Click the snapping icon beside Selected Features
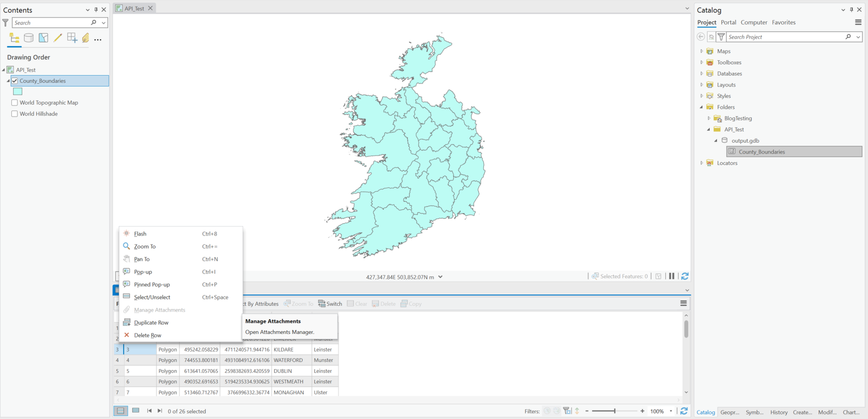Viewport: 868px width, 419px height. tap(659, 276)
